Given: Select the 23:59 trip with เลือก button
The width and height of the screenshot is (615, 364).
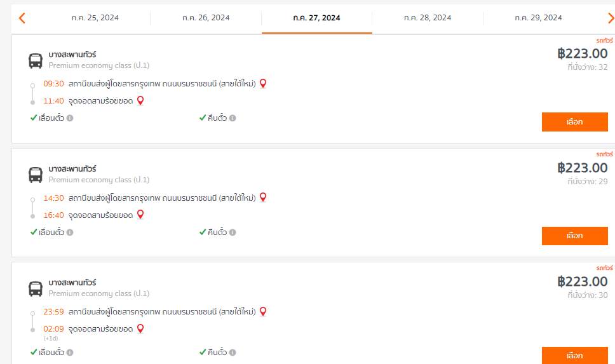Looking at the screenshot, I should [574, 355].
